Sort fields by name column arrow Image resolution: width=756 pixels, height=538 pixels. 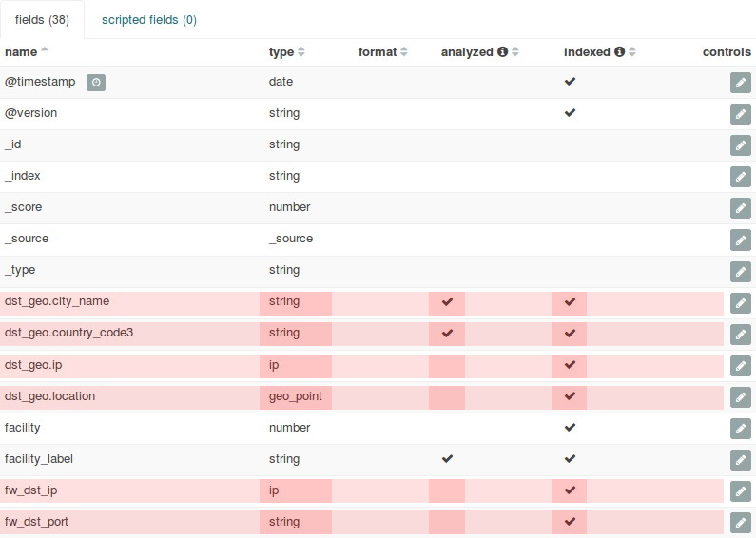click(45, 51)
